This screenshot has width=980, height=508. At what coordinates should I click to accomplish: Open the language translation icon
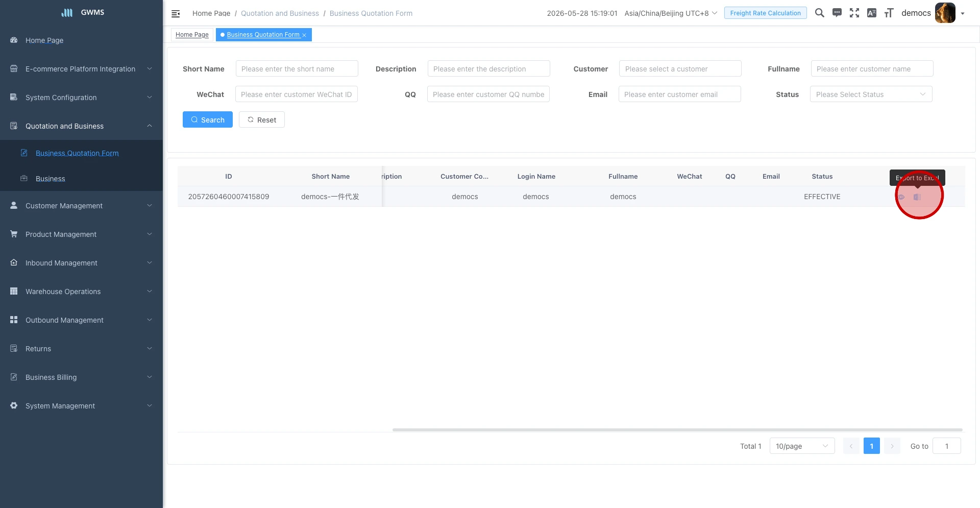pyautogui.click(x=872, y=13)
